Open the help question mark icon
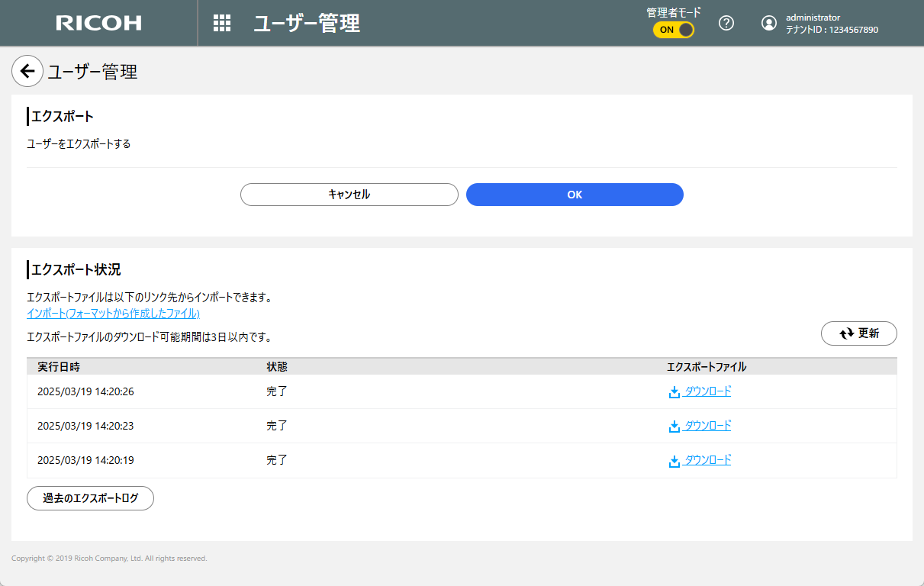924x586 pixels. pos(726,23)
